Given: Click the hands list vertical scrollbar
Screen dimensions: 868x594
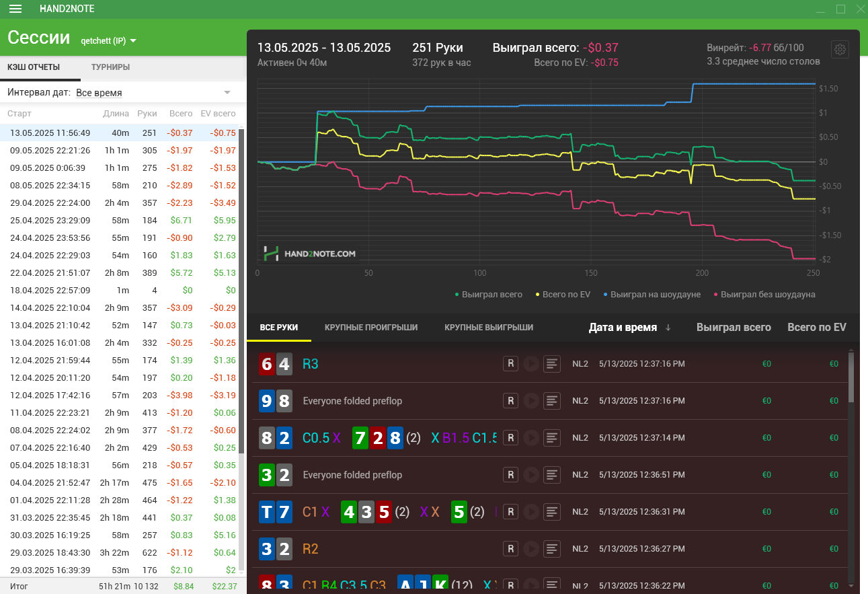Looking at the screenshot, I should click(x=852, y=377).
